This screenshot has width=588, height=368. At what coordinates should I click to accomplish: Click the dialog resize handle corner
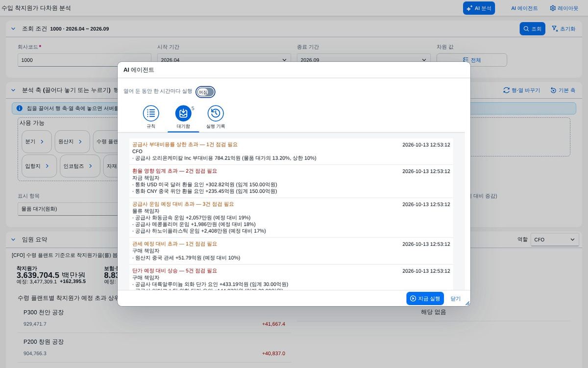467,303
